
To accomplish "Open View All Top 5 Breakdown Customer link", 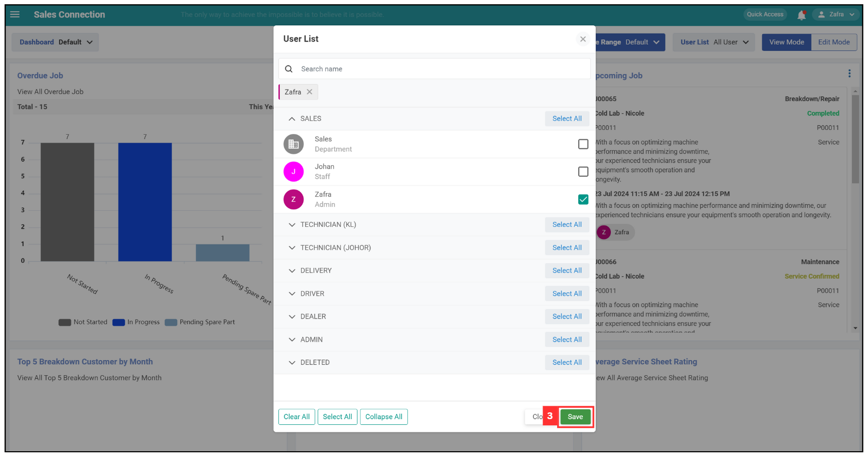I will click(x=89, y=378).
